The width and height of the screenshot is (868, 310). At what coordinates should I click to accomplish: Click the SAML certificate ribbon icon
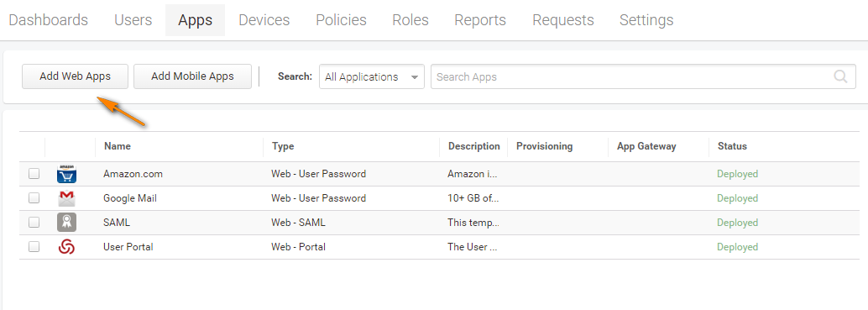point(66,223)
